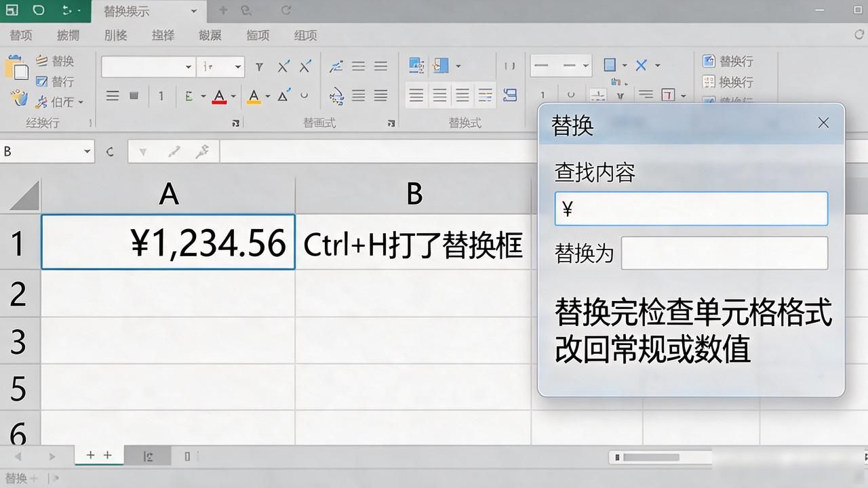Screen dimensions: 868x488
Task: Click the 替行 button in the ribbon
Action: tap(55, 81)
